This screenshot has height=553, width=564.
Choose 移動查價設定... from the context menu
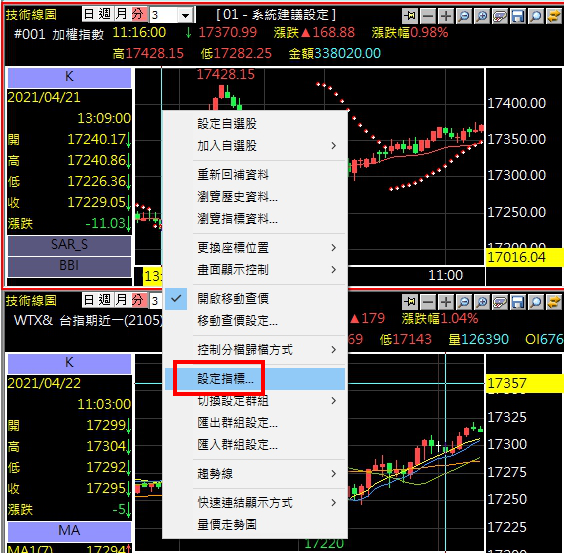pyautogui.click(x=255, y=321)
